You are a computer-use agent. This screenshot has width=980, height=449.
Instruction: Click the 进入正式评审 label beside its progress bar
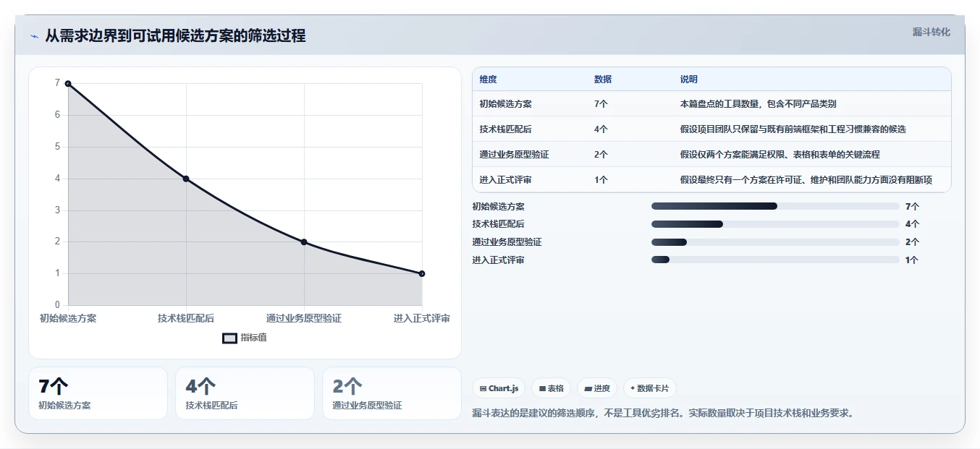click(499, 260)
